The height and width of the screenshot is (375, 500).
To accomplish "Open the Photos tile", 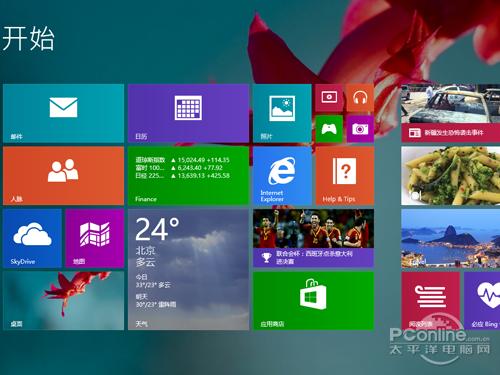I will (282, 113).
